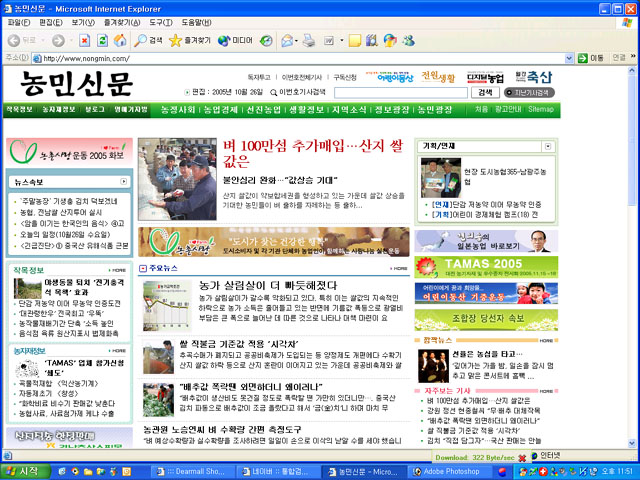Click the 구독신청 link
The width and height of the screenshot is (640, 480).
pyautogui.click(x=345, y=77)
